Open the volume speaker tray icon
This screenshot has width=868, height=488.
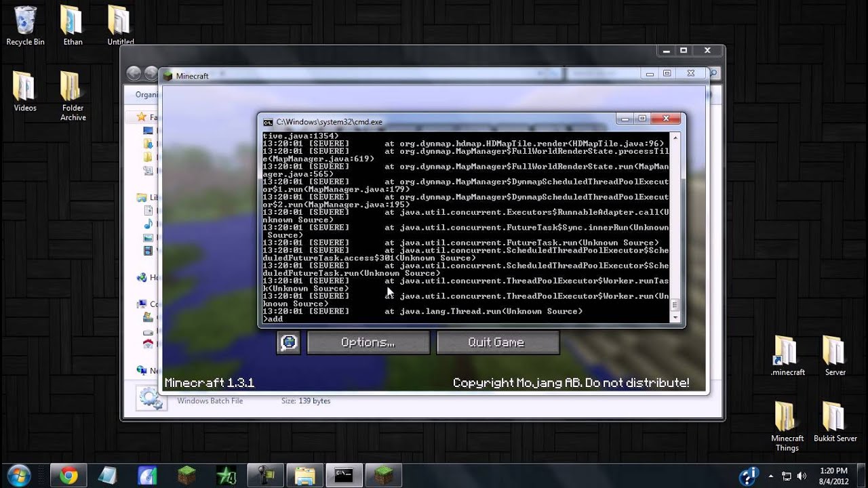(802, 476)
